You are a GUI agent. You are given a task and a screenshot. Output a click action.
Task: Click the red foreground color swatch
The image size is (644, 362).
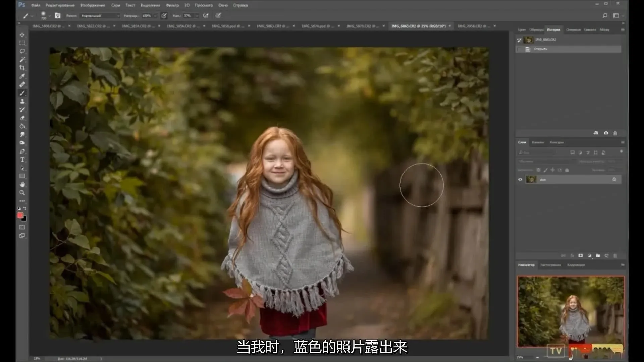[x=20, y=215]
